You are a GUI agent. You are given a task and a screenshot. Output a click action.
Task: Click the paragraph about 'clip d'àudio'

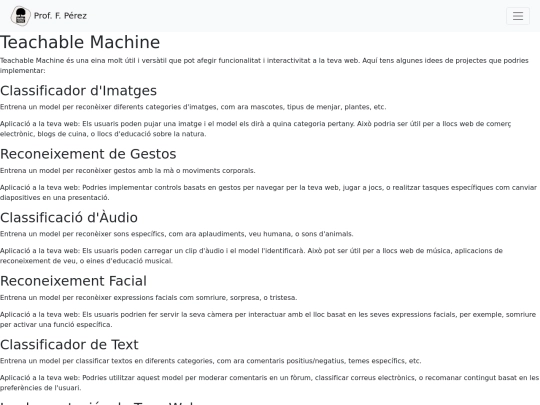251,256
